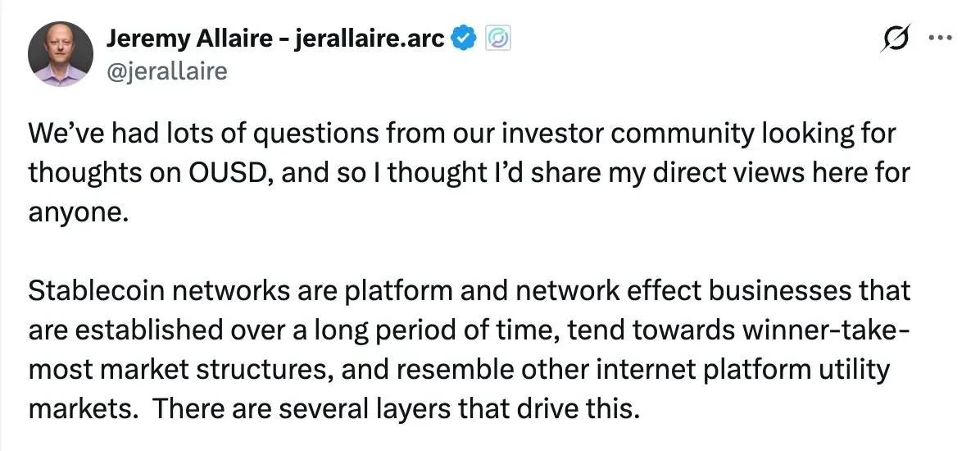Click the blue verified checkmark badge
The image size is (980, 451).
(x=465, y=39)
